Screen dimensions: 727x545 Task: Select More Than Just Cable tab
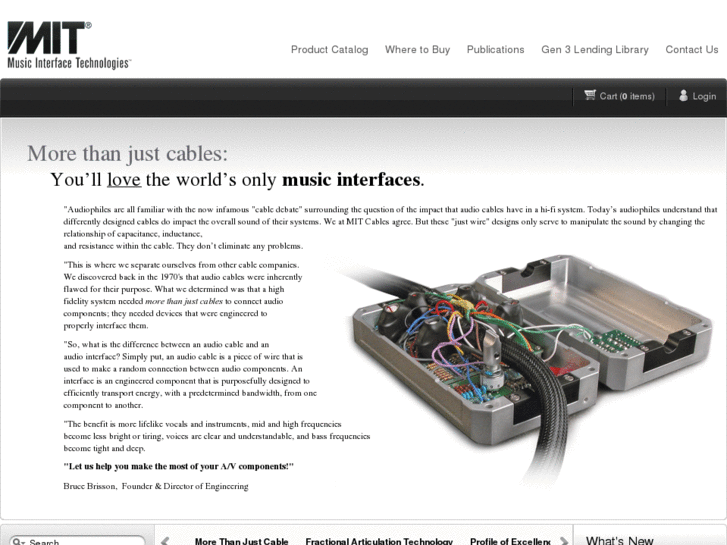(242, 541)
